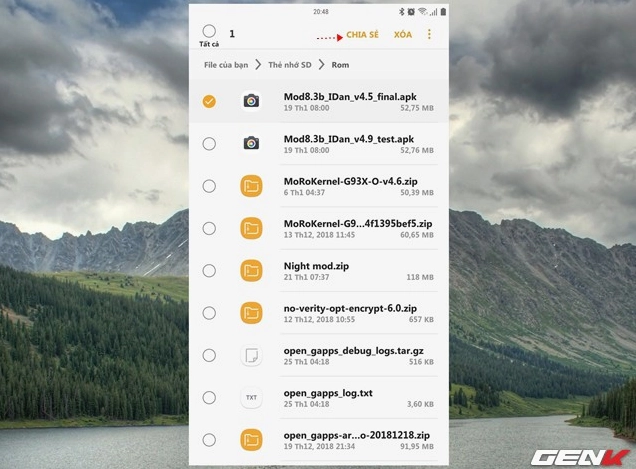
Task: Click the chevron after 'File của bạn'
Action: click(x=258, y=65)
